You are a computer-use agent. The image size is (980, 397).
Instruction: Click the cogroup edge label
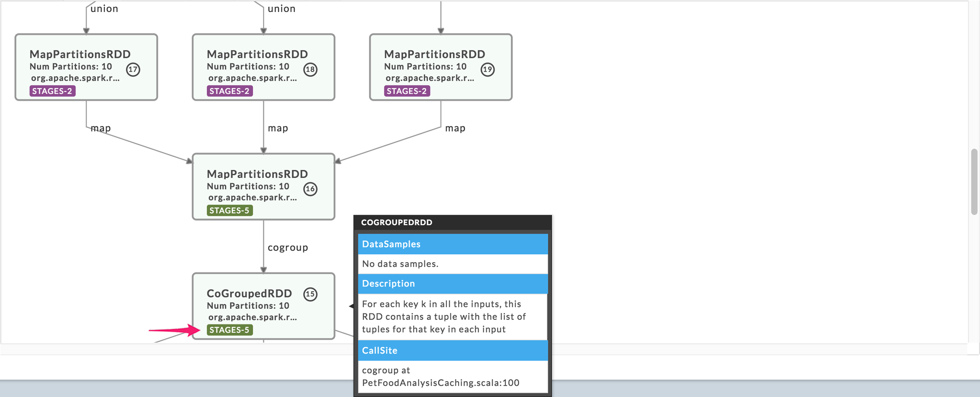click(288, 248)
